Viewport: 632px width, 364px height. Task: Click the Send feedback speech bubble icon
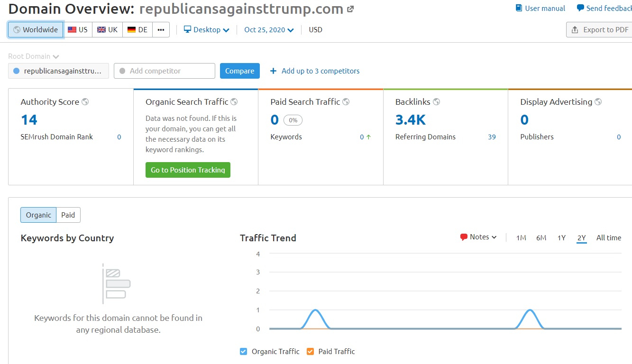point(580,8)
